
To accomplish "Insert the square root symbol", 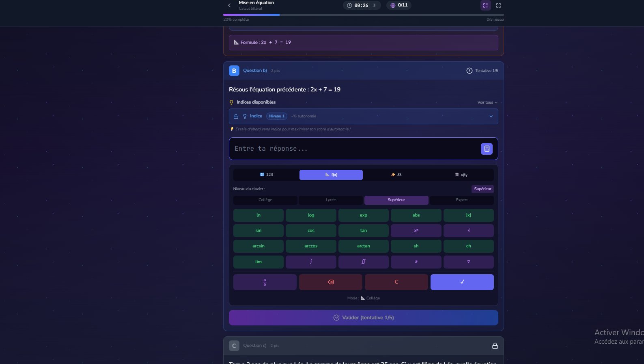I will tap(468, 231).
